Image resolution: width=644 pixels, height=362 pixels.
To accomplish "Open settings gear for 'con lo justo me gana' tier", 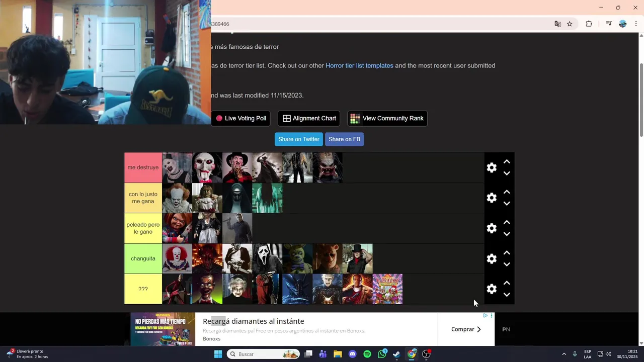I will [492, 198].
